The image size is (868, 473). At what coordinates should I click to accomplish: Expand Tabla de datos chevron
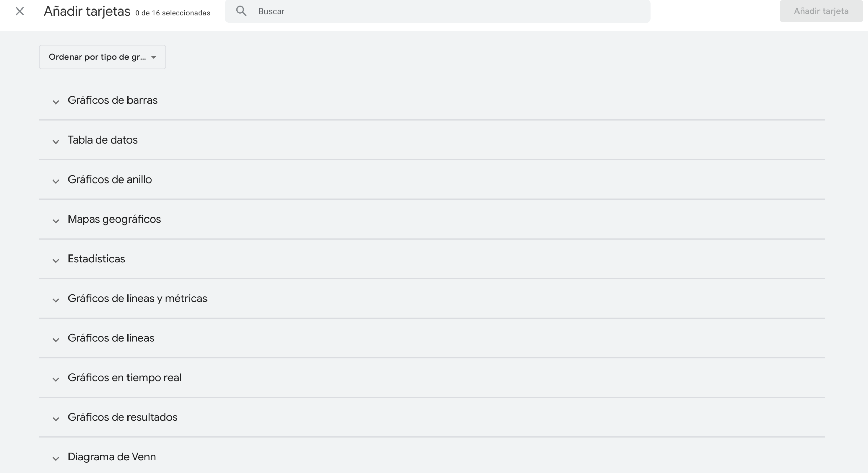56,141
